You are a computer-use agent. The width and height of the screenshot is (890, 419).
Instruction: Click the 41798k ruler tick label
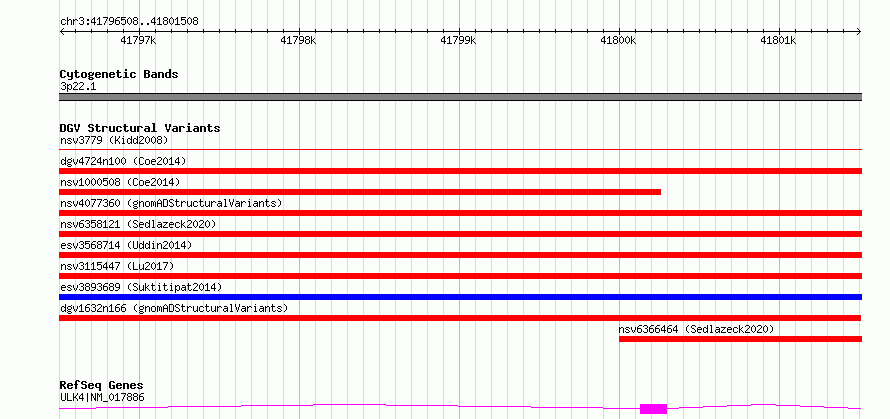[x=299, y=40]
